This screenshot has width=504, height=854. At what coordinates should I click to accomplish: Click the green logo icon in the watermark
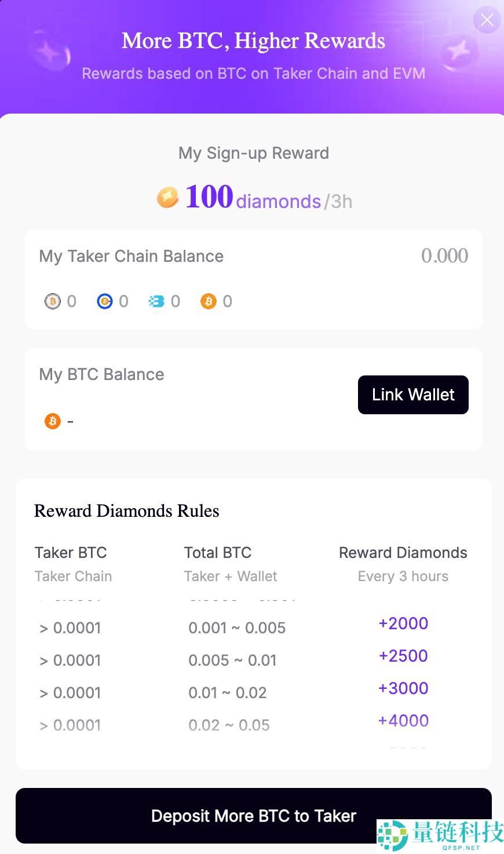pos(392,836)
